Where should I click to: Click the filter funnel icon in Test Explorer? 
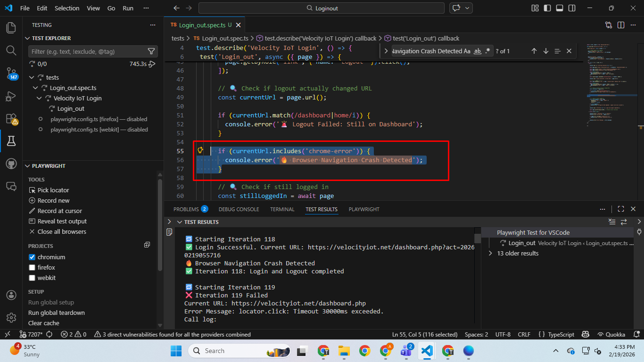151,51
